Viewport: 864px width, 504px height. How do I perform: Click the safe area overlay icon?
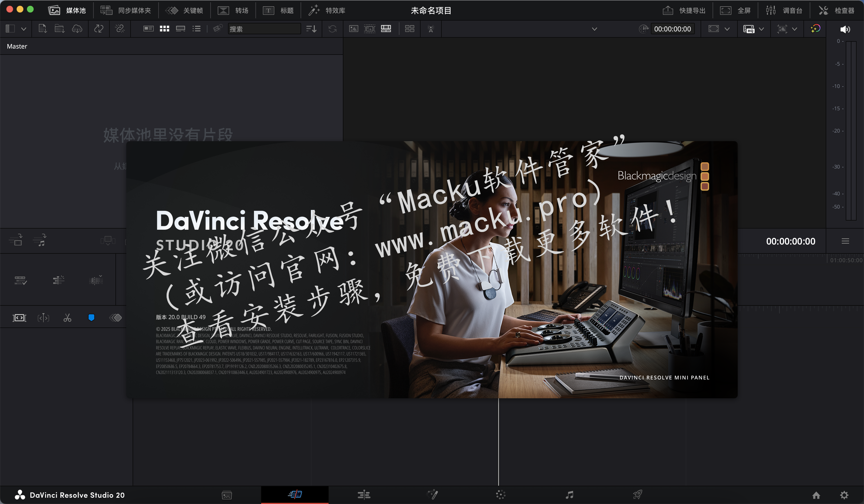tap(713, 29)
